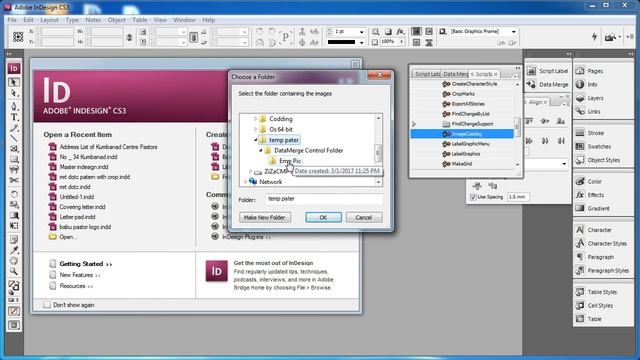The height and width of the screenshot is (360, 640).
Task: Click OK in Choose a Folder
Action: coord(323,217)
